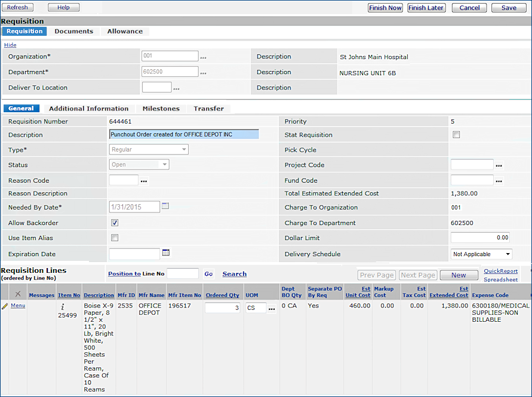Screen dimensions: 532x397
Task: Switch to the Documents tab
Action: (73, 31)
